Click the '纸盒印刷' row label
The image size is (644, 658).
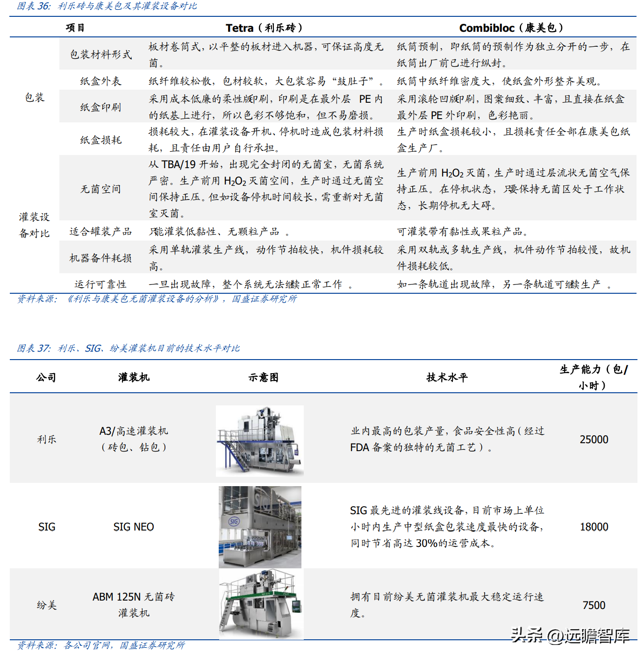pos(100,107)
